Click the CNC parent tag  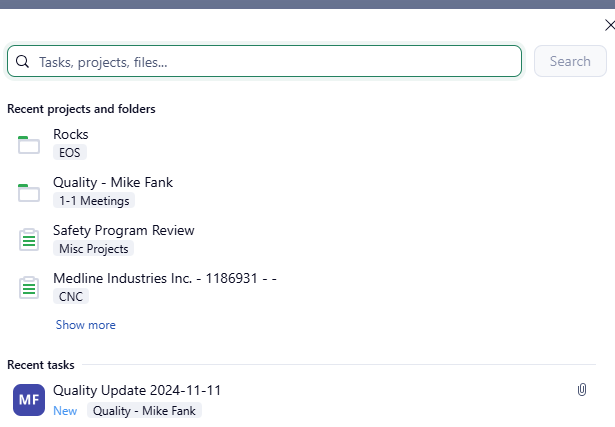coord(71,297)
